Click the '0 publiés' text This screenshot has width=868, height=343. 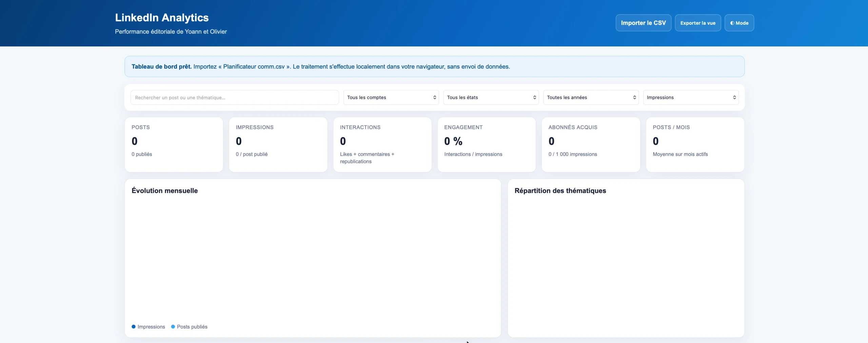pos(142,154)
